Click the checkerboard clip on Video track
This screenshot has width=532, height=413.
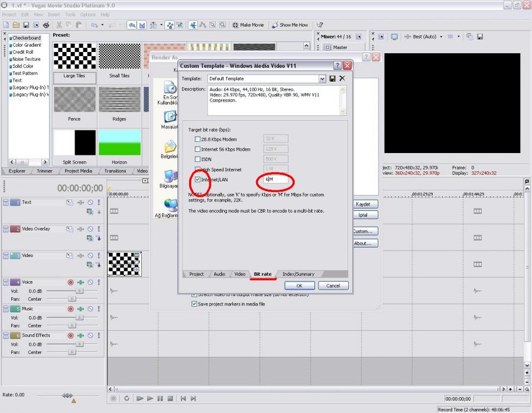pos(125,264)
